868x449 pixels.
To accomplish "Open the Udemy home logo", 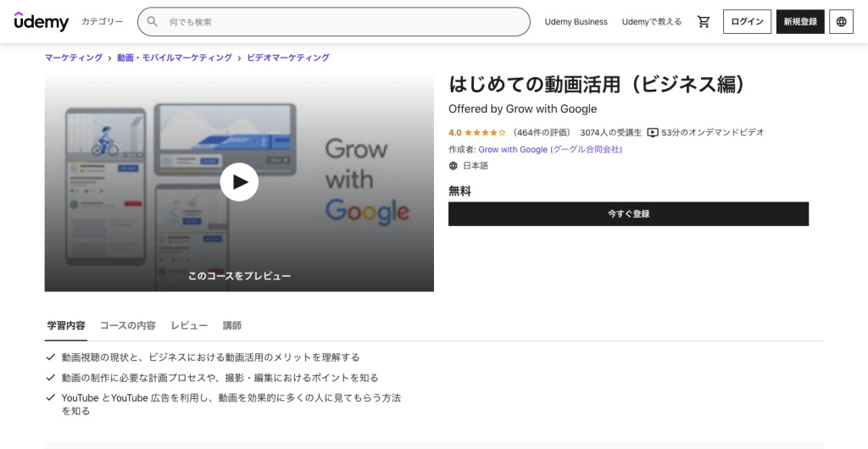I will [x=42, y=21].
